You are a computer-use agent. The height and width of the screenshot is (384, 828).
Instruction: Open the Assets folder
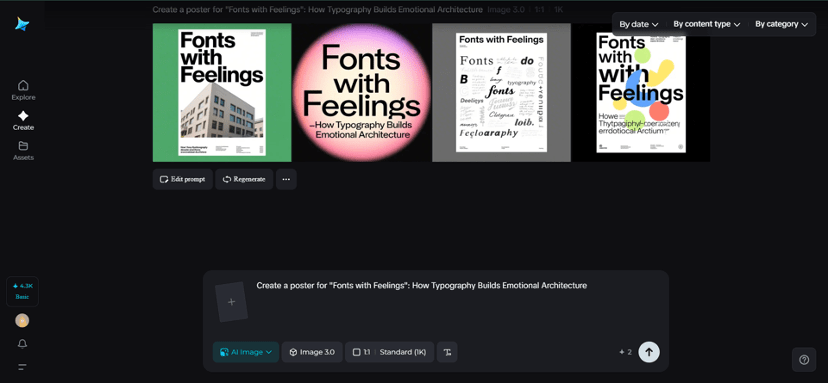pos(23,151)
